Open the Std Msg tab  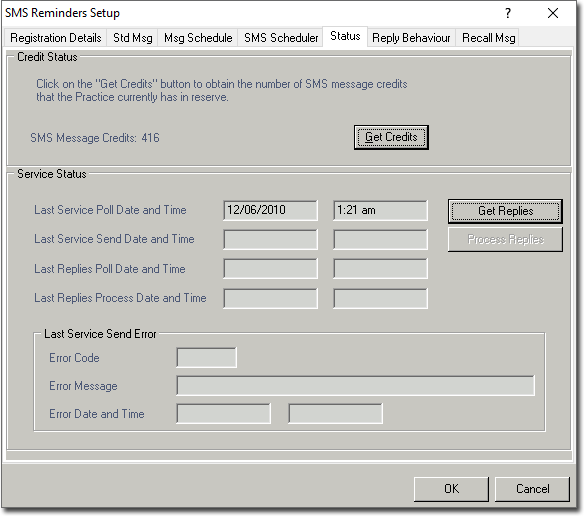(x=132, y=38)
